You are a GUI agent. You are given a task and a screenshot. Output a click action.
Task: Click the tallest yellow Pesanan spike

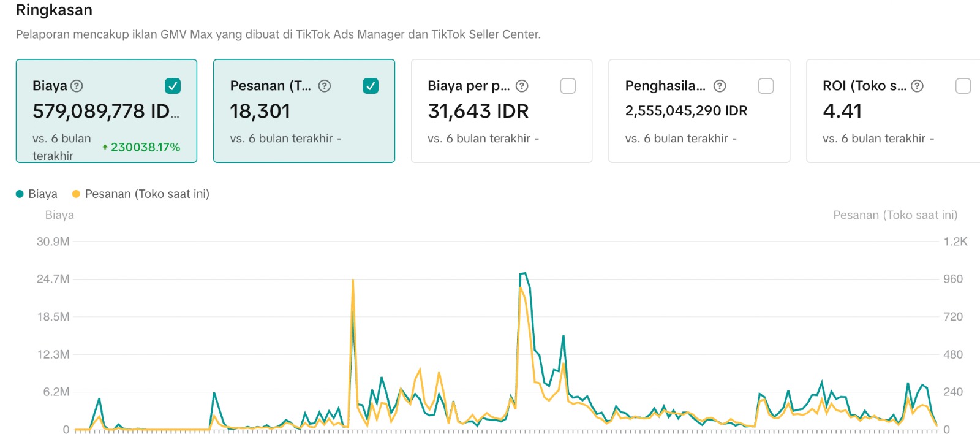tap(353, 281)
